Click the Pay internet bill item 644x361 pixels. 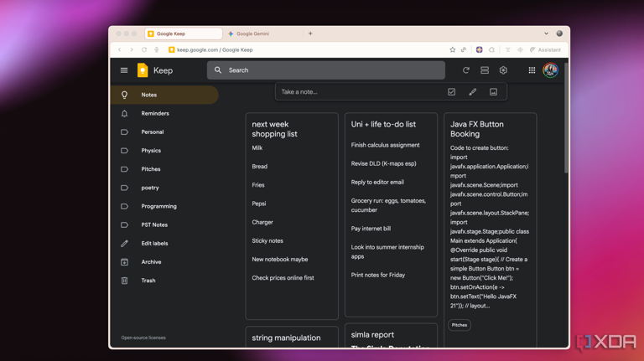tap(371, 229)
